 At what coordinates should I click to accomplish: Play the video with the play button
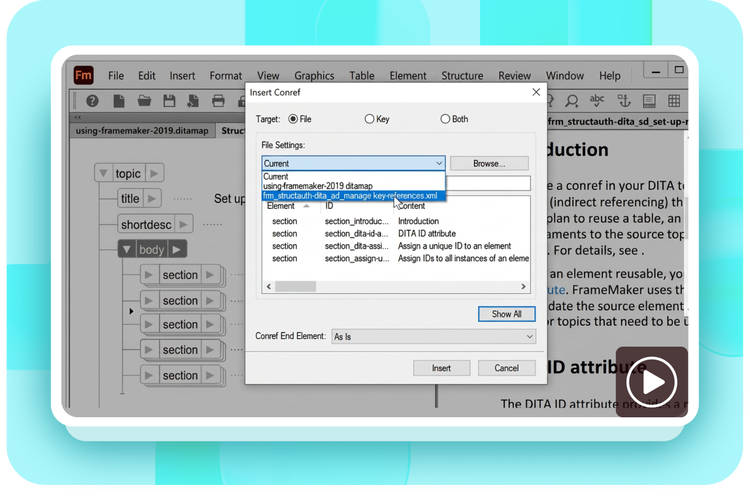pos(651,382)
